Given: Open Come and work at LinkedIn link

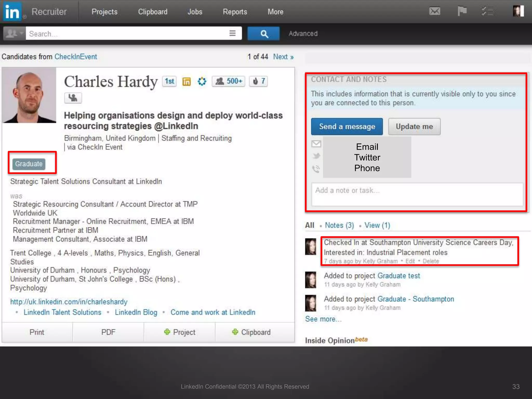Looking at the screenshot, I should pyautogui.click(x=213, y=312).
